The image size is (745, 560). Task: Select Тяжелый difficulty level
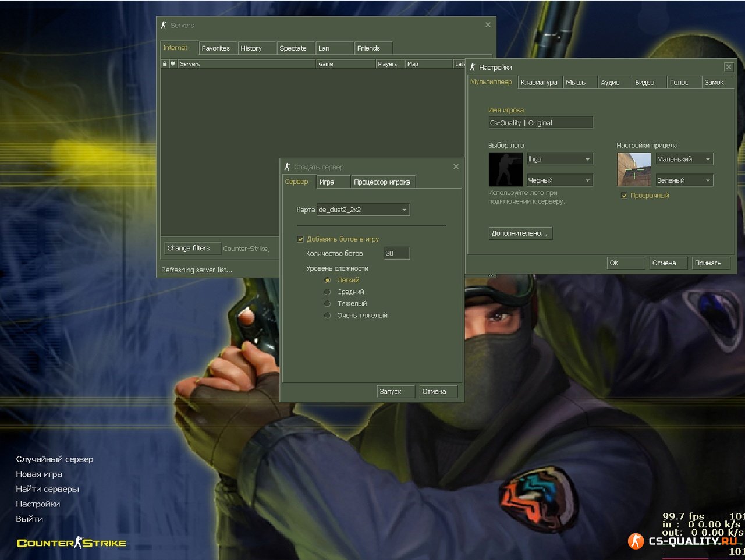tap(328, 303)
